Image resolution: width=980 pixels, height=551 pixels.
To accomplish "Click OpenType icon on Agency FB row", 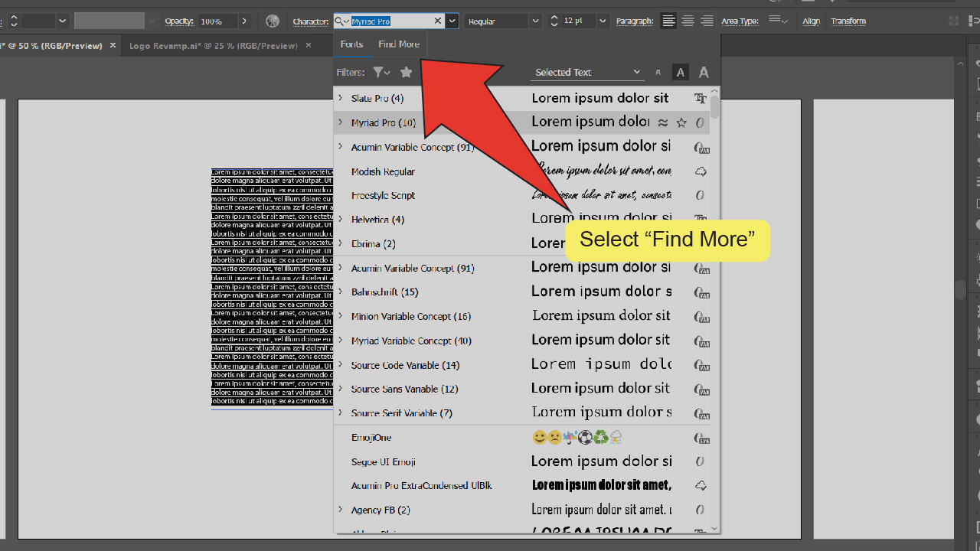I will click(700, 510).
